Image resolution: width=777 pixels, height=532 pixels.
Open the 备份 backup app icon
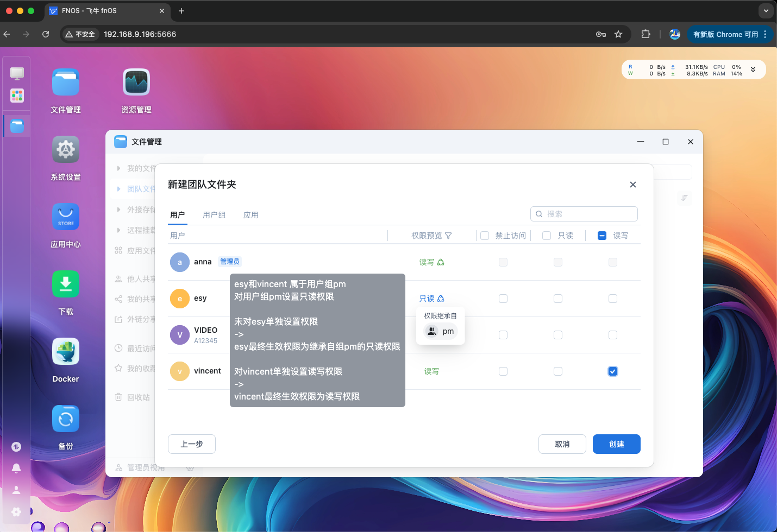pyautogui.click(x=66, y=419)
